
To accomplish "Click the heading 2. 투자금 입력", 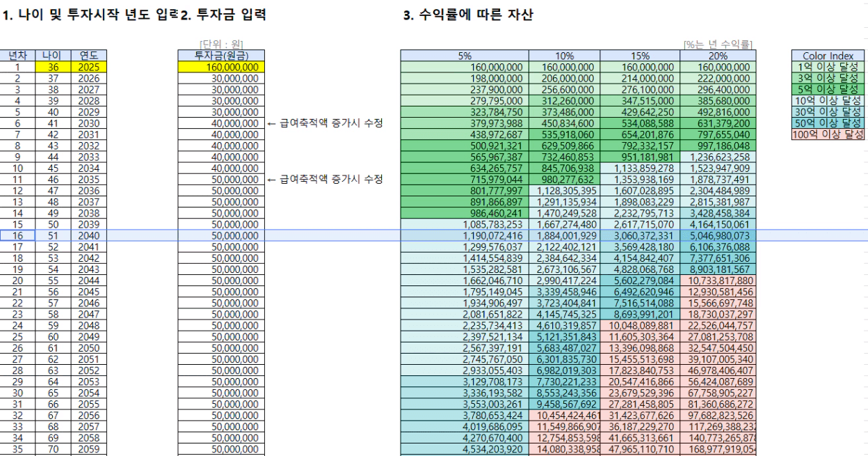I will (223, 15).
